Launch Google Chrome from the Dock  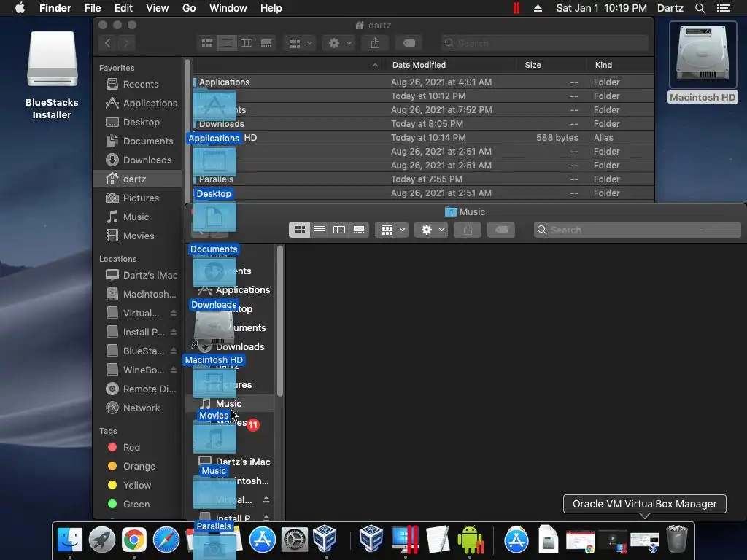[134, 540]
